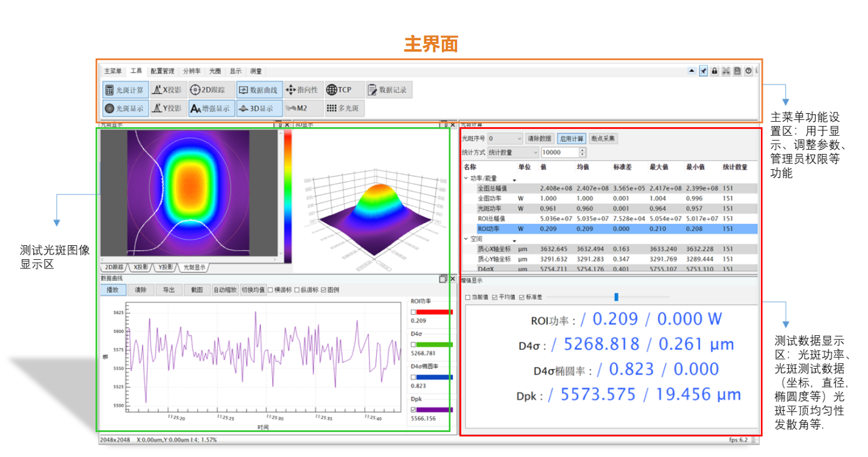868x457 pixels.
Task: Open the X投影 projection tool
Action: 166,90
